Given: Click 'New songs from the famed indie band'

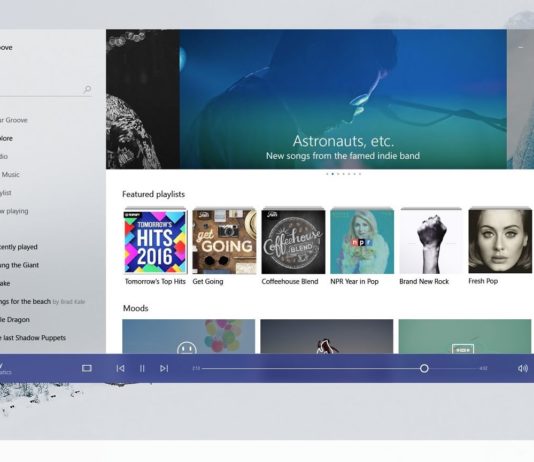Looking at the screenshot, I should tap(343, 156).
